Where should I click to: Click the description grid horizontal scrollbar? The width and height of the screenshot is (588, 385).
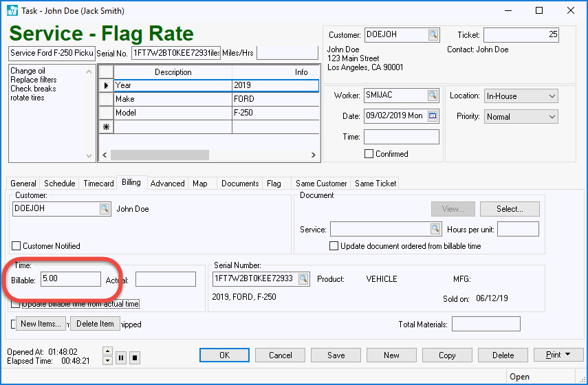[x=160, y=155]
